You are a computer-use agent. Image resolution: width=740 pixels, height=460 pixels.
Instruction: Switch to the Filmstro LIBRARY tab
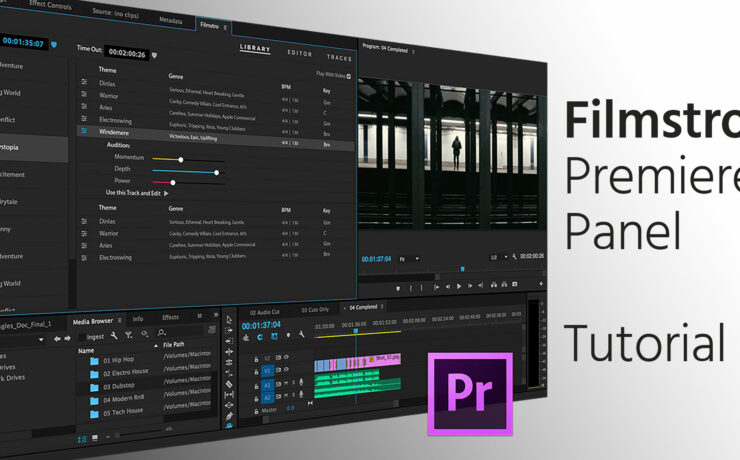tap(255, 48)
